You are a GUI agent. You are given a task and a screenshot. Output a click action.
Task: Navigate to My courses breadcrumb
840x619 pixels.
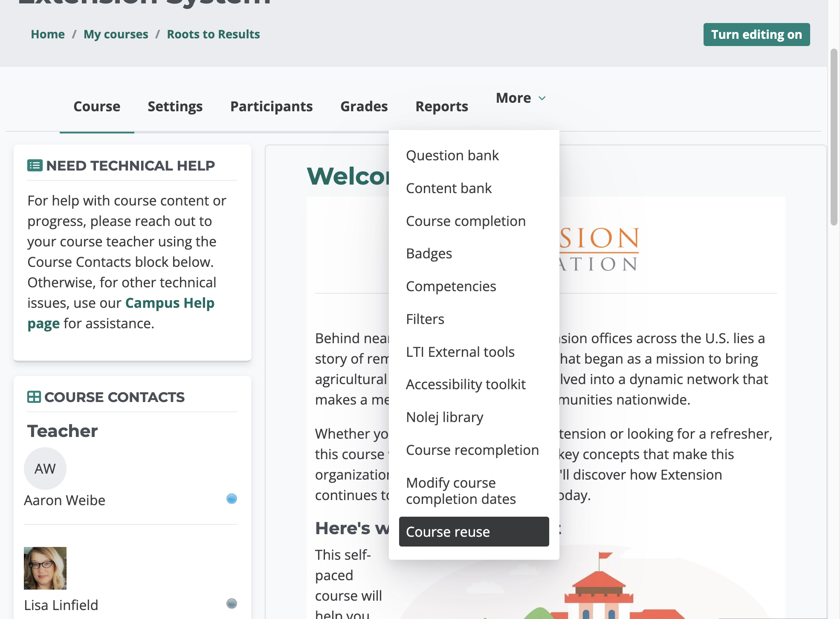(x=116, y=34)
